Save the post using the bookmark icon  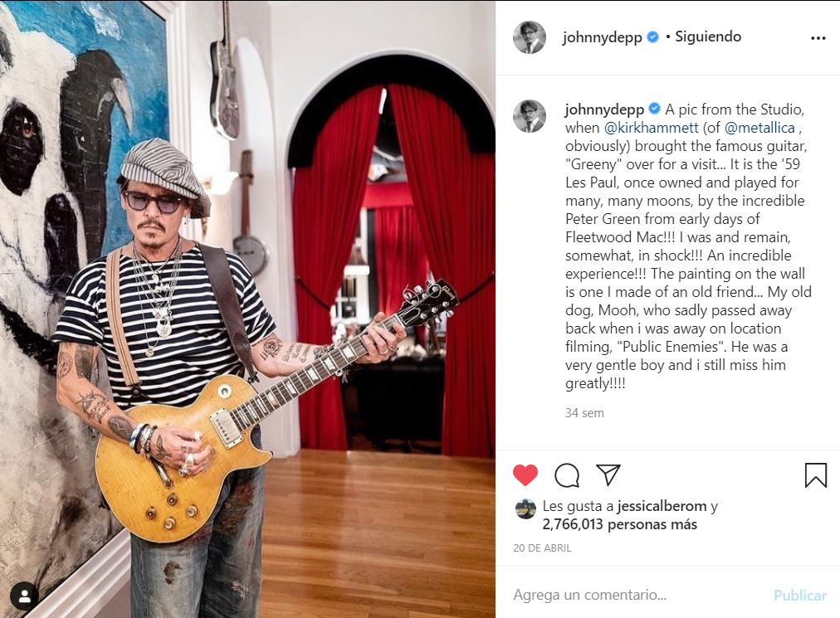(815, 475)
